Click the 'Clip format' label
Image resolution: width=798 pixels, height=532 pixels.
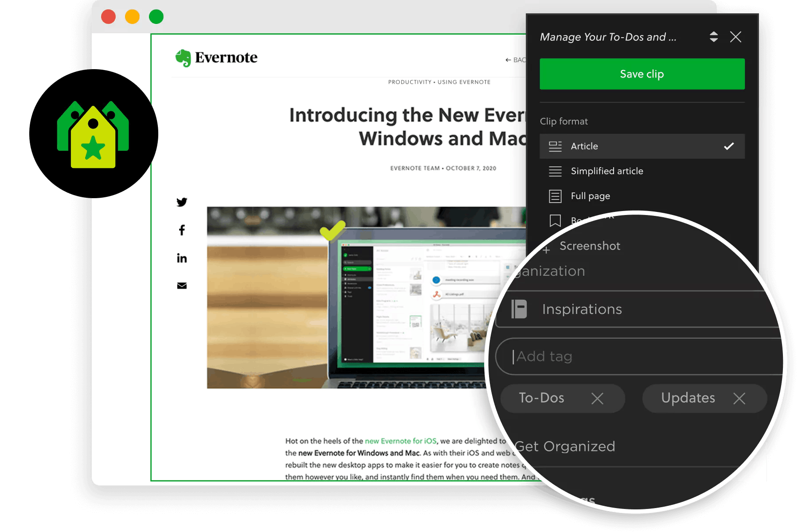pyautogui.click(x=564, y=121)
